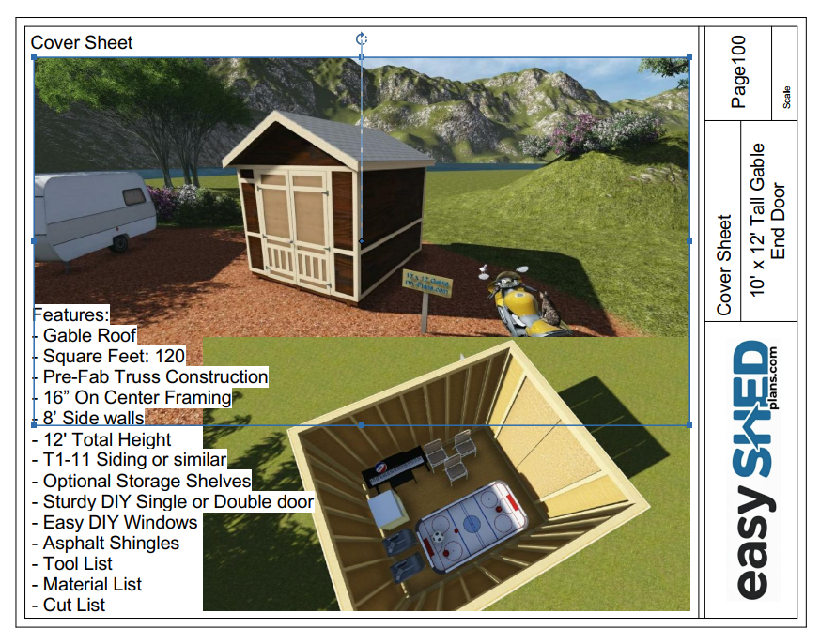Click the middle-right edge resize handle
The image size is (820, 644).
point(689,241)
